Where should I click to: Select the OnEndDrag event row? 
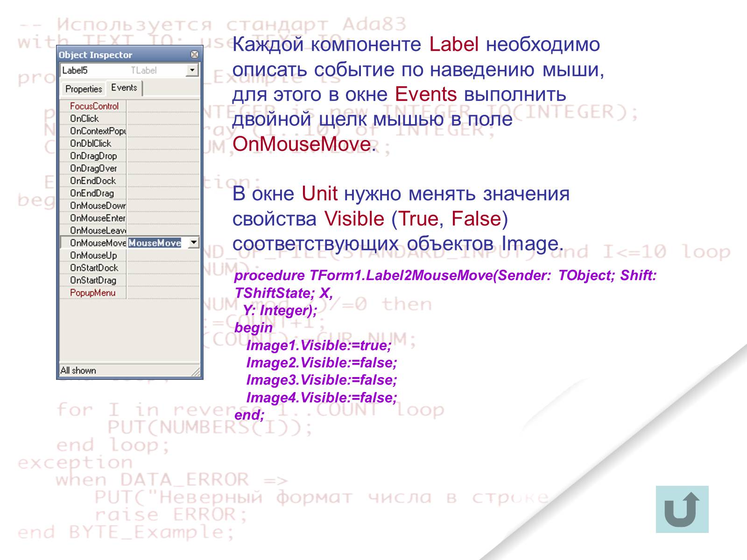pyautogui.click(x=129, y=193)
